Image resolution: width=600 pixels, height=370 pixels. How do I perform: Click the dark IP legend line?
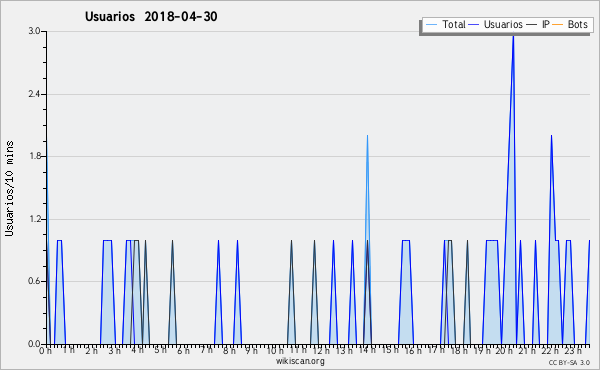pyautogui.click(x=532, y=25)
